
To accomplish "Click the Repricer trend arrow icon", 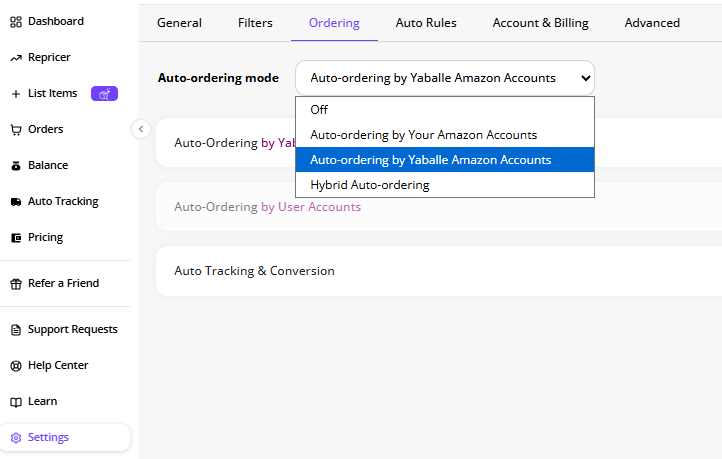I will coord(16,58).
